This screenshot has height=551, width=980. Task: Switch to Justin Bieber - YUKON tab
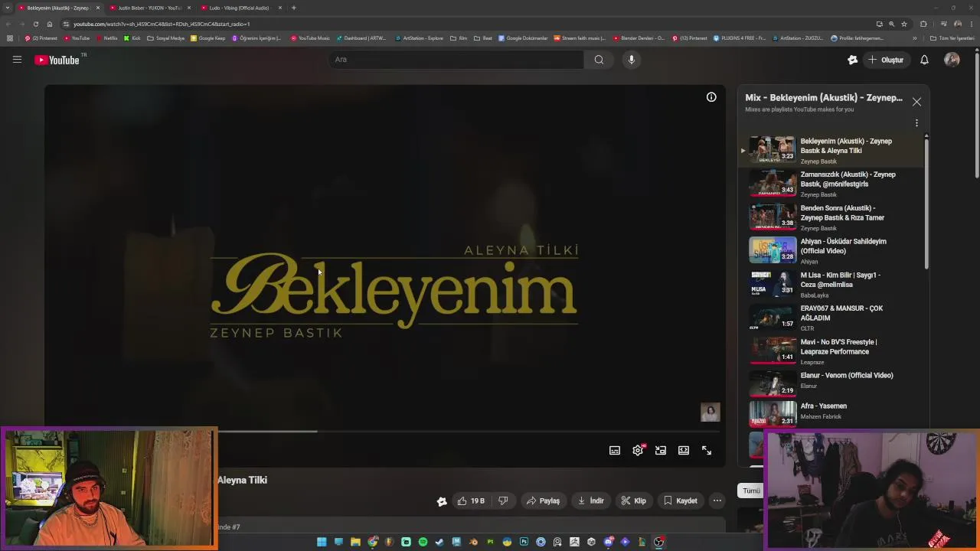click(x=150, y=8)
